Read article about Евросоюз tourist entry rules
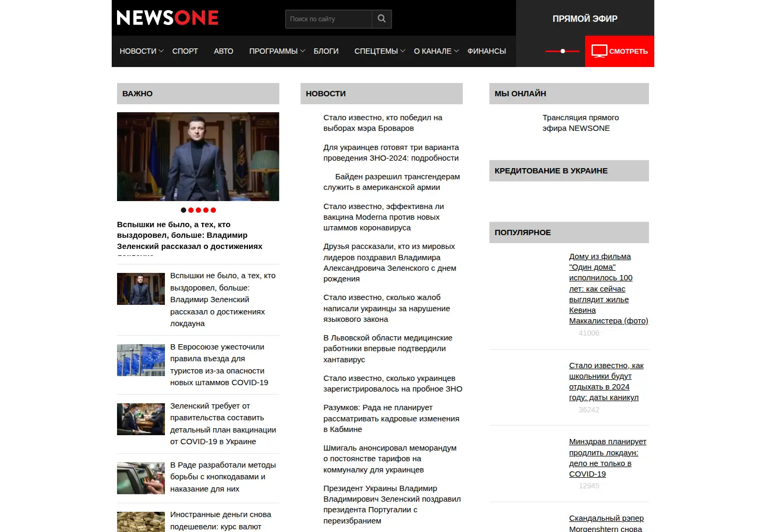 pyautogui.click(x=219, y=364)
